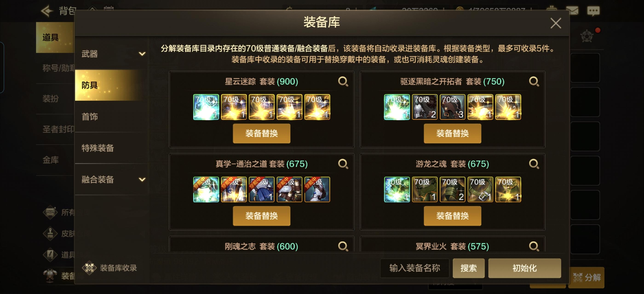644x294 pixels.
Task: Open magnifier for 刚魂之志 set
Action: 343,246
